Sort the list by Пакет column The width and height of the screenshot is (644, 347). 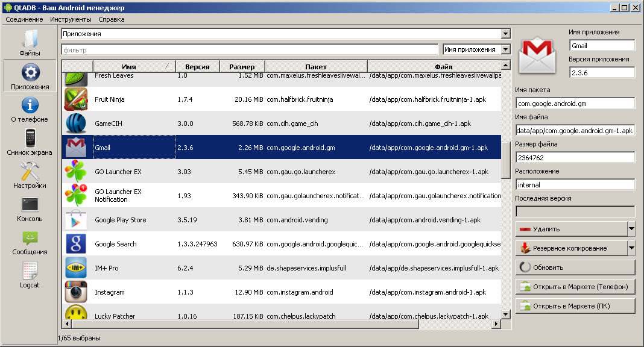316,66
